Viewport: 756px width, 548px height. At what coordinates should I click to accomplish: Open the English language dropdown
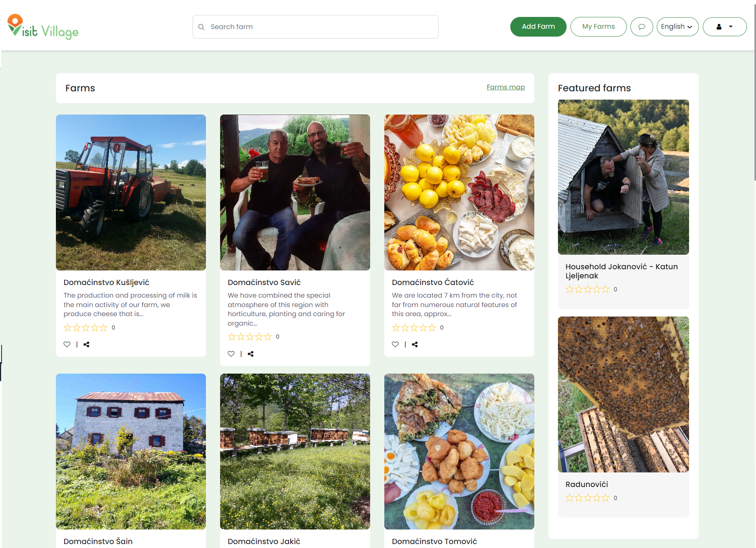coord(677,27)
